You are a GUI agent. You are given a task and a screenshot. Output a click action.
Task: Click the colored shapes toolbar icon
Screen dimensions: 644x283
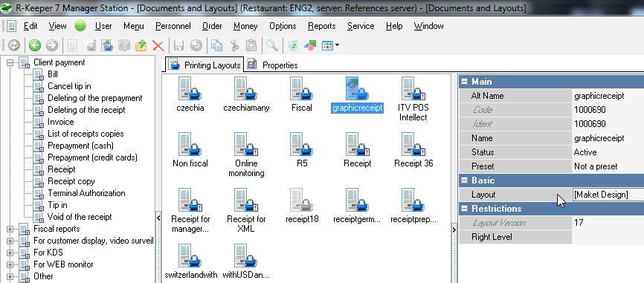(x=310, y=45)
